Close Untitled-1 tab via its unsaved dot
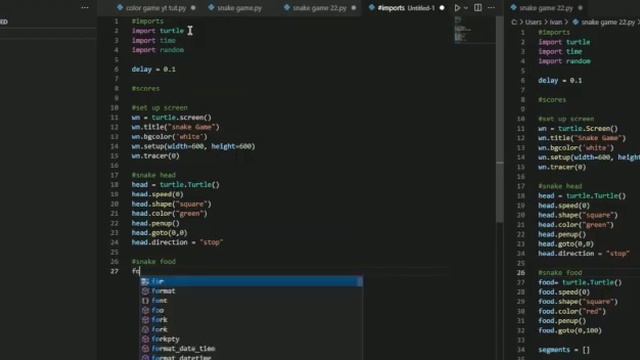The width and height of the screenshot is (640, 360). 442,8
